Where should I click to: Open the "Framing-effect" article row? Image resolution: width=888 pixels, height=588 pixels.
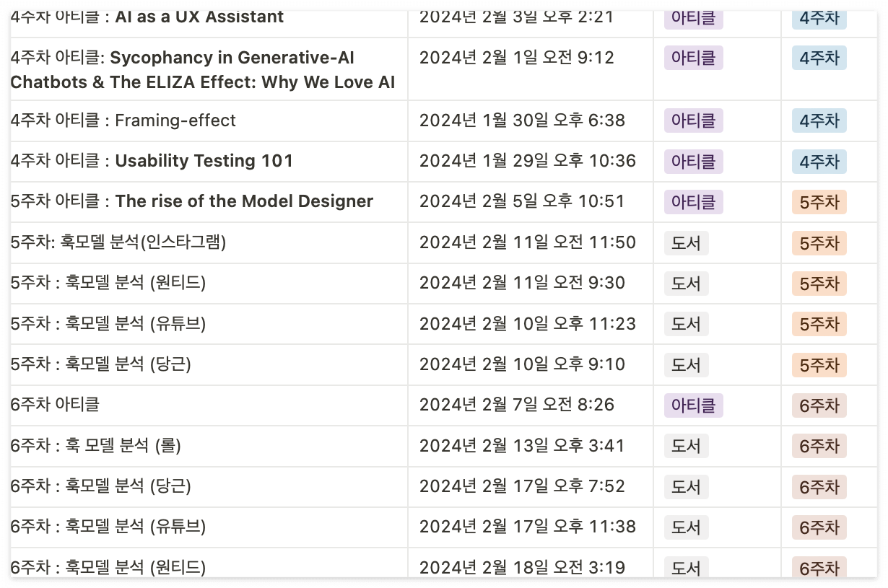(x=123, y=120)
